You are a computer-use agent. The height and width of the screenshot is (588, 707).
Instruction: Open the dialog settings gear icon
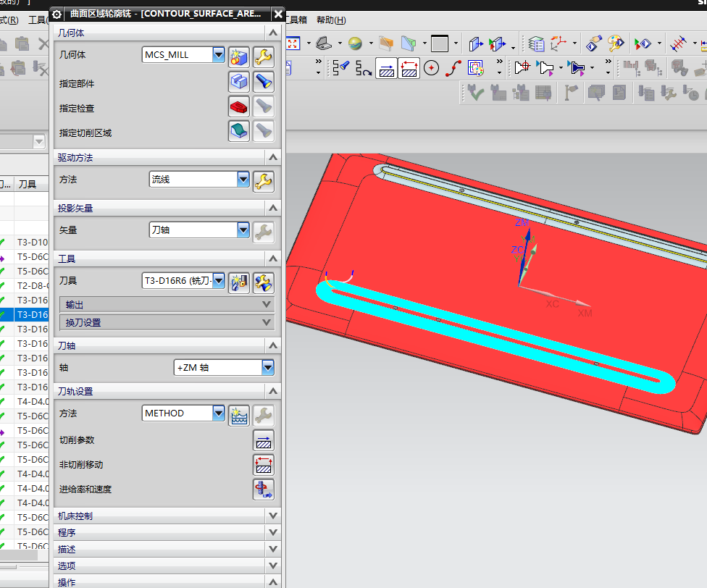(57, 14)
